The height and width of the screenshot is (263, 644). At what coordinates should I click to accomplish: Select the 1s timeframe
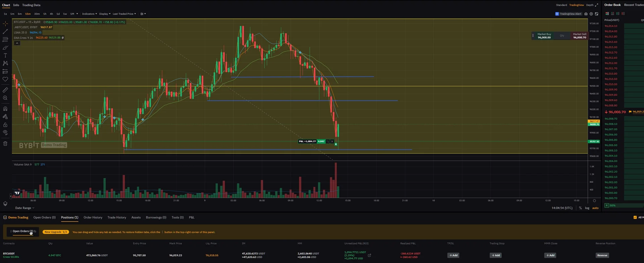tap(5, 14)
